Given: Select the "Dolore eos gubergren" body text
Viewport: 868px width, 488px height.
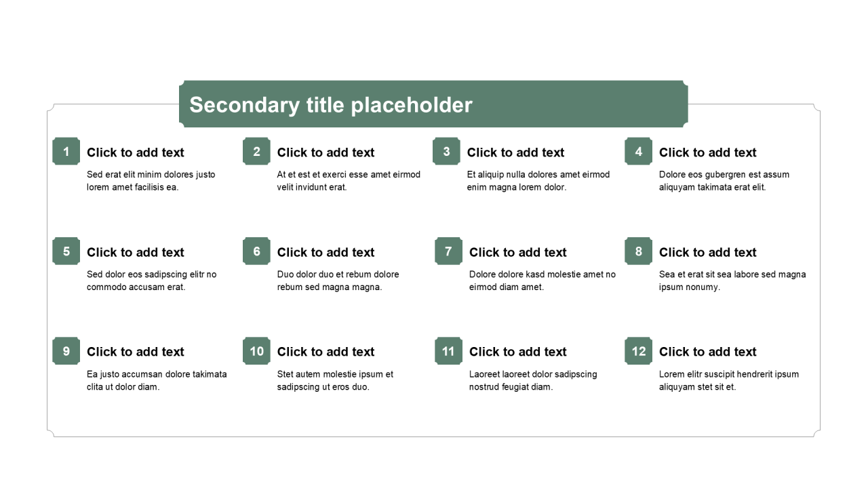Looking at the screenshot, I should (x=724, y=181).
